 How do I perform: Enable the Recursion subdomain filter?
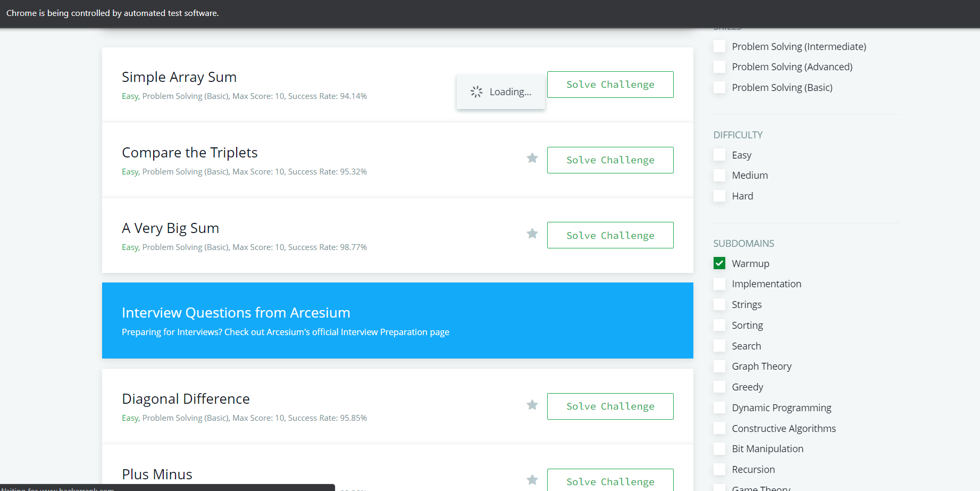(x=719, y=469)
